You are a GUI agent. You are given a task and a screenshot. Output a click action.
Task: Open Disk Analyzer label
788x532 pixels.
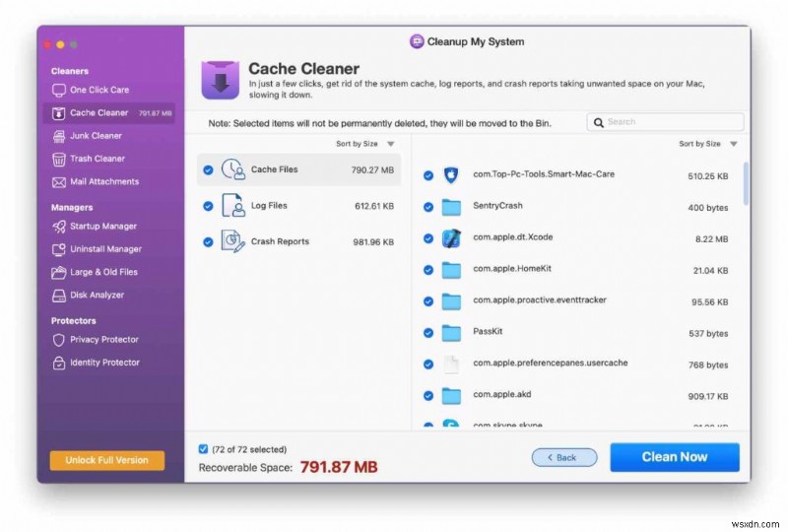point(97,296)
